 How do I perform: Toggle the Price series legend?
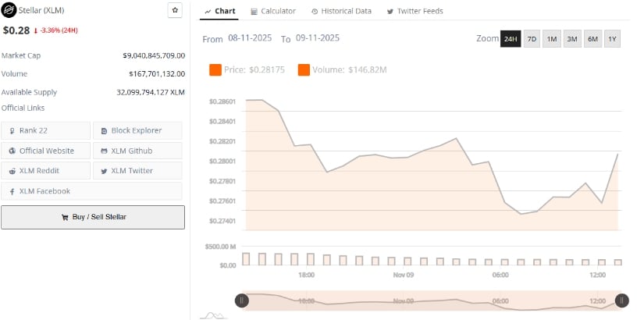point(247,70)
